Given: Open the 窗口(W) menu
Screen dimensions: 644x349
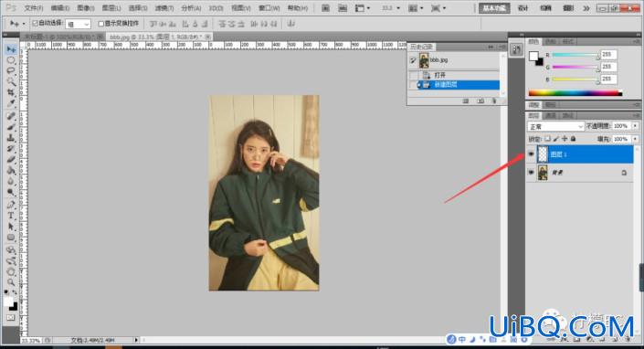Looking at the screenshot, I should tap(269, 8).
